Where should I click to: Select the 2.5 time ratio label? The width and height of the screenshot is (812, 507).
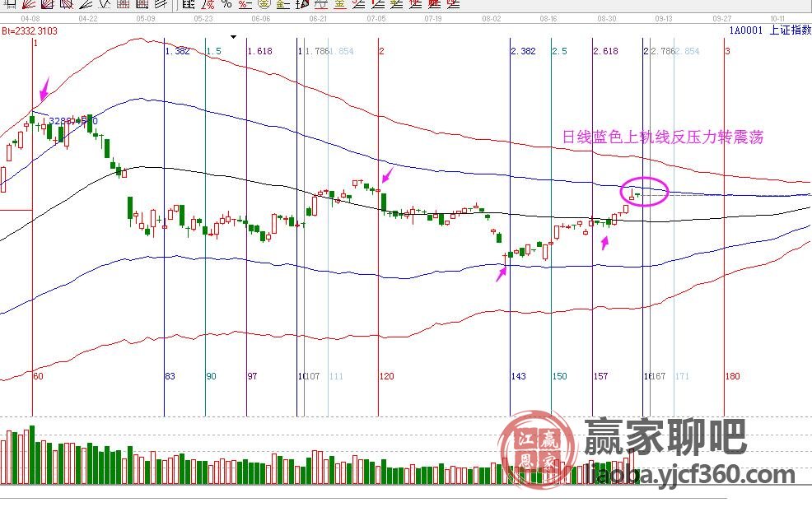[559, 51]
